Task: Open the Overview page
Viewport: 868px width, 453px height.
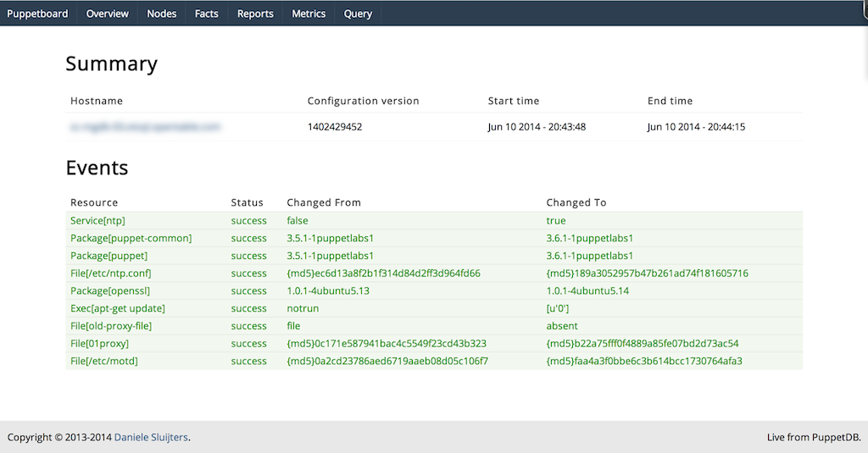Action: point(108,14)
